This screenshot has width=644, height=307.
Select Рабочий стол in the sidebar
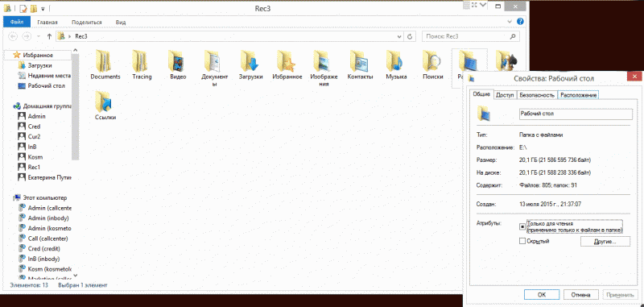click(42, 86)
